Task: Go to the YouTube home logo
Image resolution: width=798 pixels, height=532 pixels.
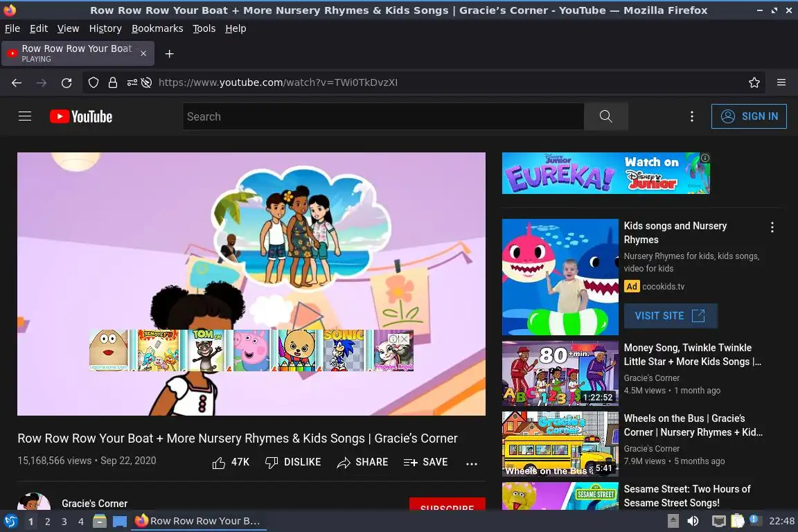Action: click(x=81, y=116)
